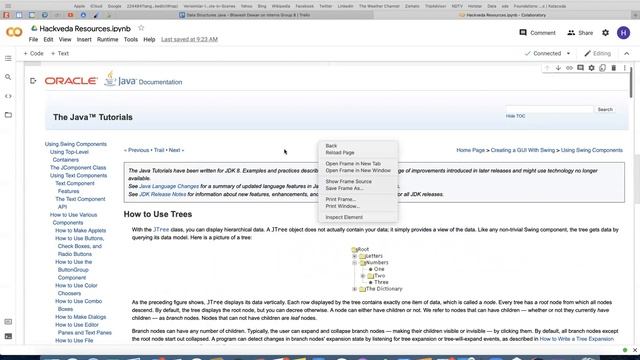Delete cell trash icon
The image size is (640, 360).
coord(613,68)
